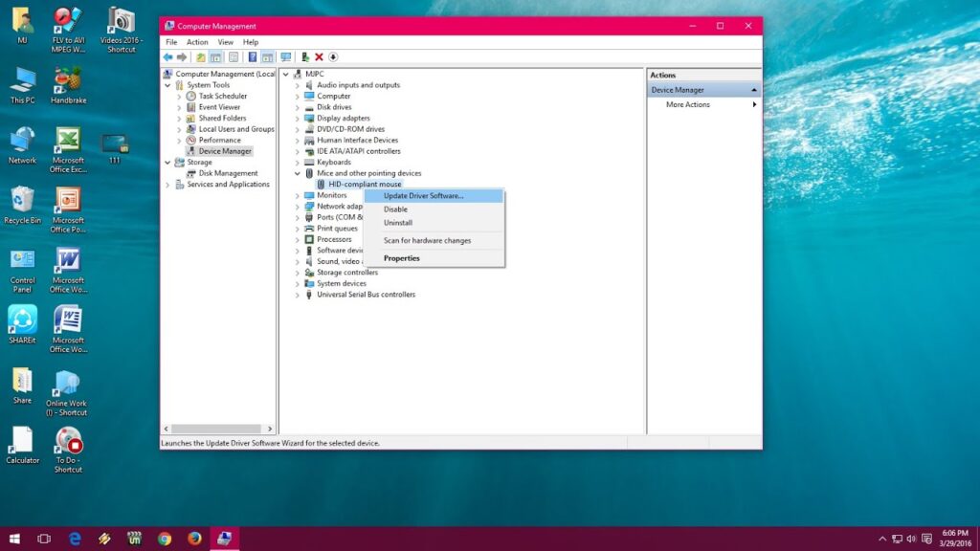Open the Help menu
Image resolution: width=980 pixels, height=551 pixels.
click(251, 42)
